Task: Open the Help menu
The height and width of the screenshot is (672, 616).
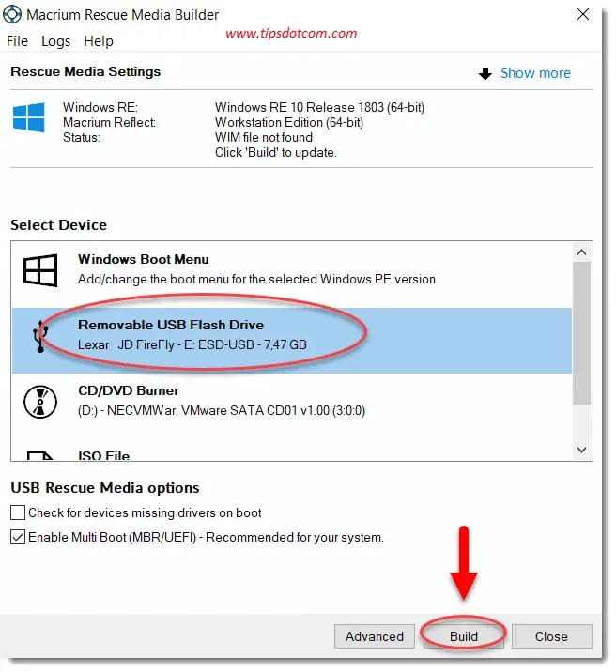Action: (98, 41)
